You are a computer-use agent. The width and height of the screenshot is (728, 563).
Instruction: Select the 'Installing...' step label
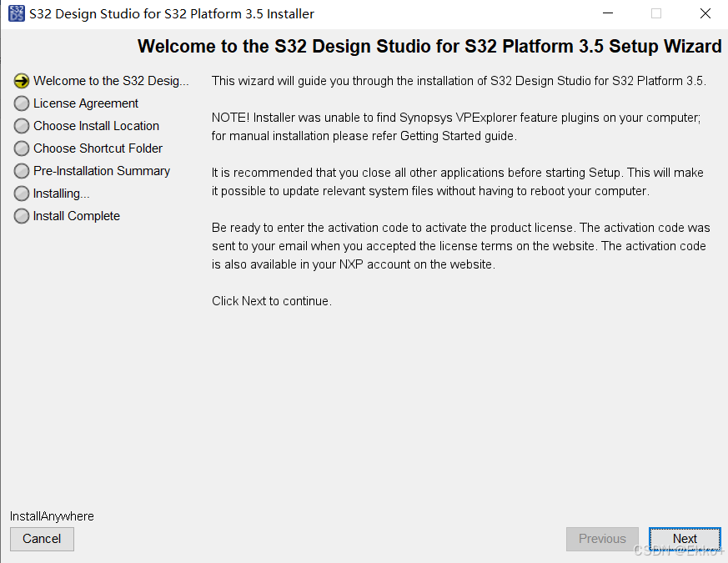(61, 194)
